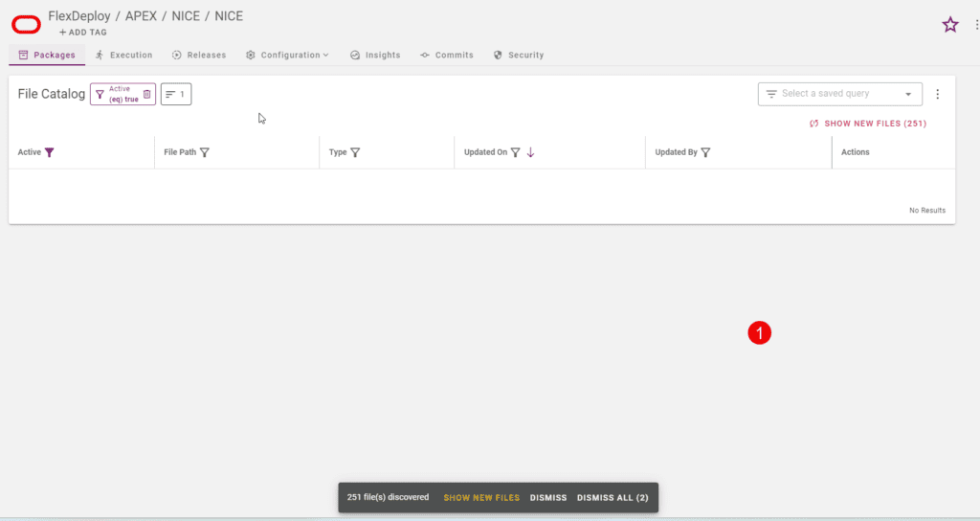Image resolution: width=980 pixels, height=521 pixels.
Task: Go to the Insights tab
Action: pos(375,55)
